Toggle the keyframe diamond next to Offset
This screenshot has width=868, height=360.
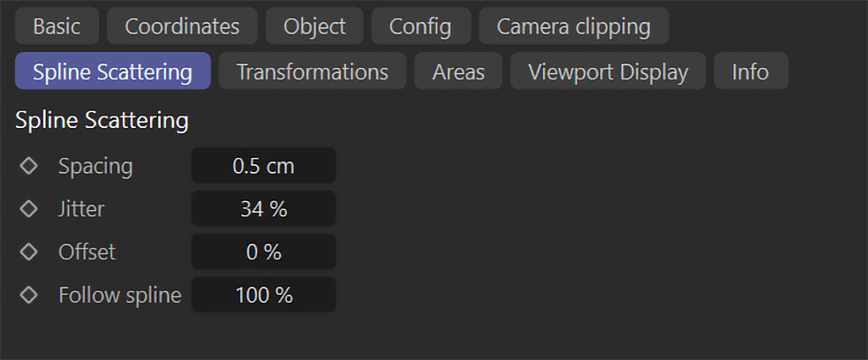(28, 252)
